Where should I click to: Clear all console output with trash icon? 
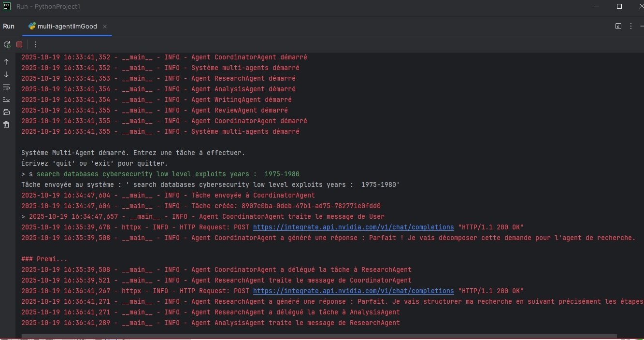point(6,125)
